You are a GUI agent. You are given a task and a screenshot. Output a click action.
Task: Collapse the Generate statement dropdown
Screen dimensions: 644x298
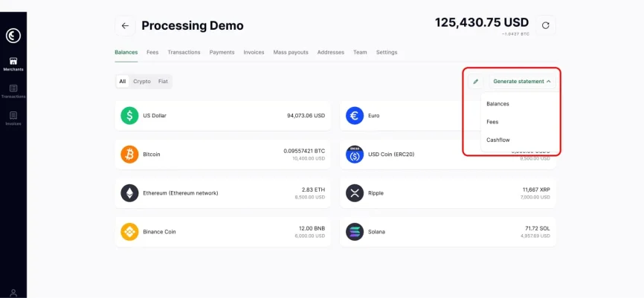(522, 81)
